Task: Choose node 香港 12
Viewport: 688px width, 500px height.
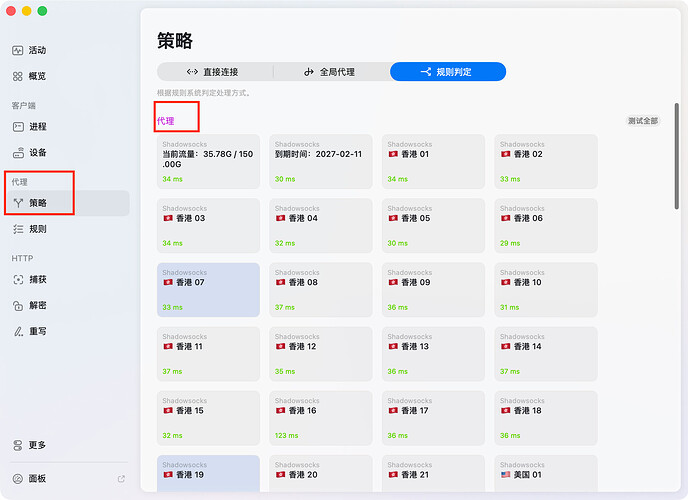Action: pyautogui.click(x=321, y=354)
